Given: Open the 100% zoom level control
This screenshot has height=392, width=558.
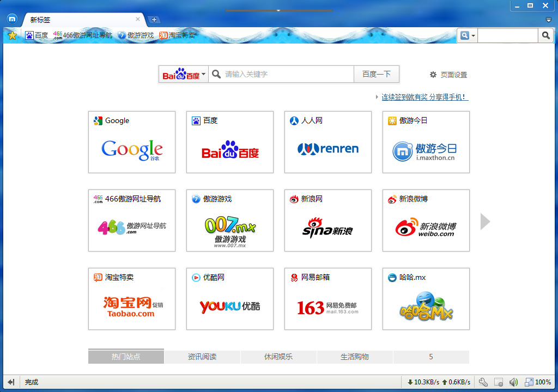Looking at the screenshot, I should (538, 382).
